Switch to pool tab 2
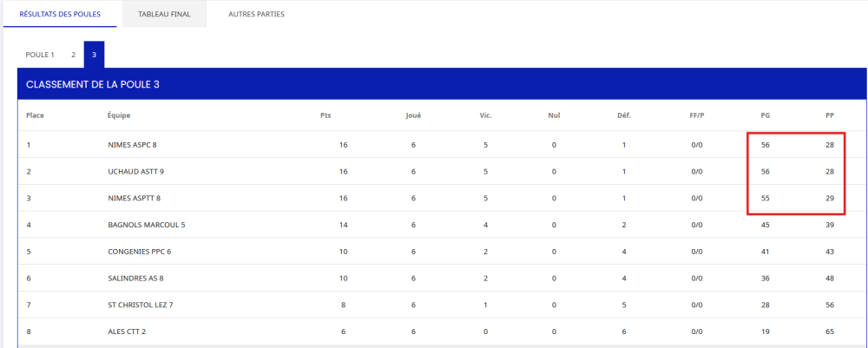The image size is (868, 348). (73, 55)
